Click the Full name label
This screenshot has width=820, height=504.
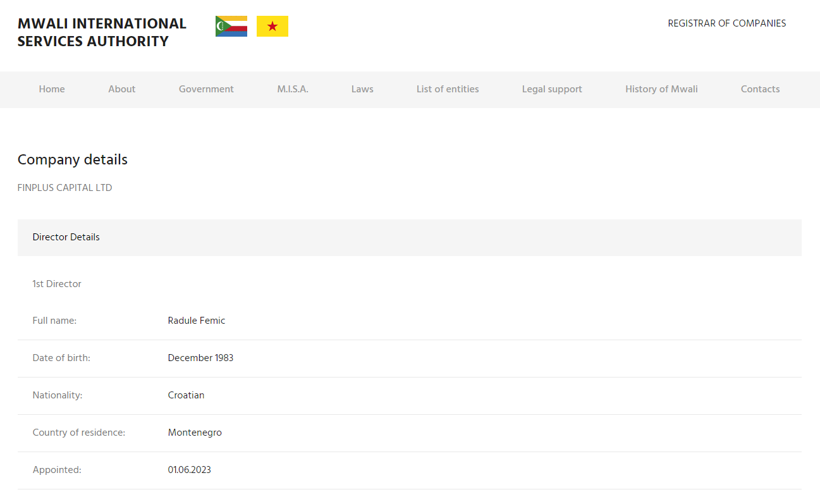pyautogui.click(x=54, y=321)
